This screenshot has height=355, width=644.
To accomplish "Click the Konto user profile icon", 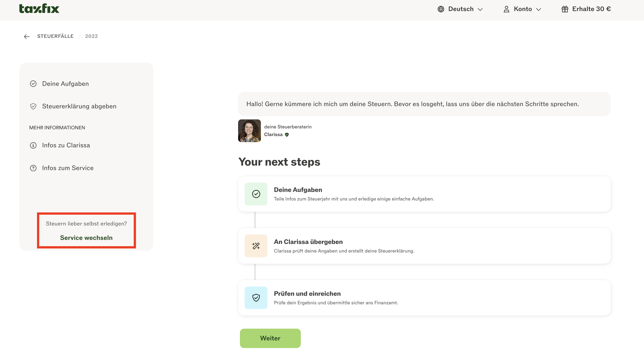I will pos(506,9).
